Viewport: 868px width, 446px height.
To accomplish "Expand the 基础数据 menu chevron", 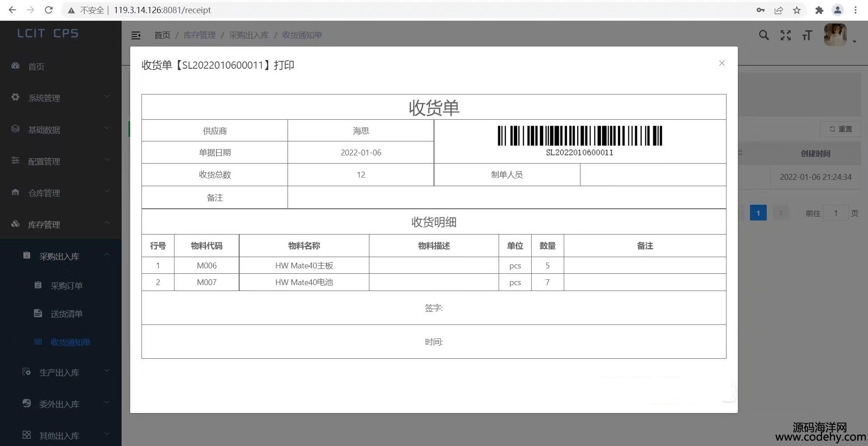I will tap(107, 128).
